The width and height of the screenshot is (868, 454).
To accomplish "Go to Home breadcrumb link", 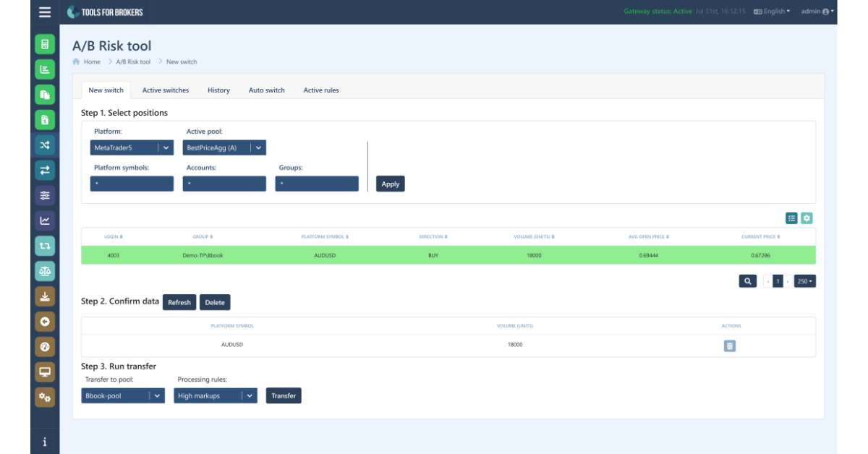I will (92, 62).
